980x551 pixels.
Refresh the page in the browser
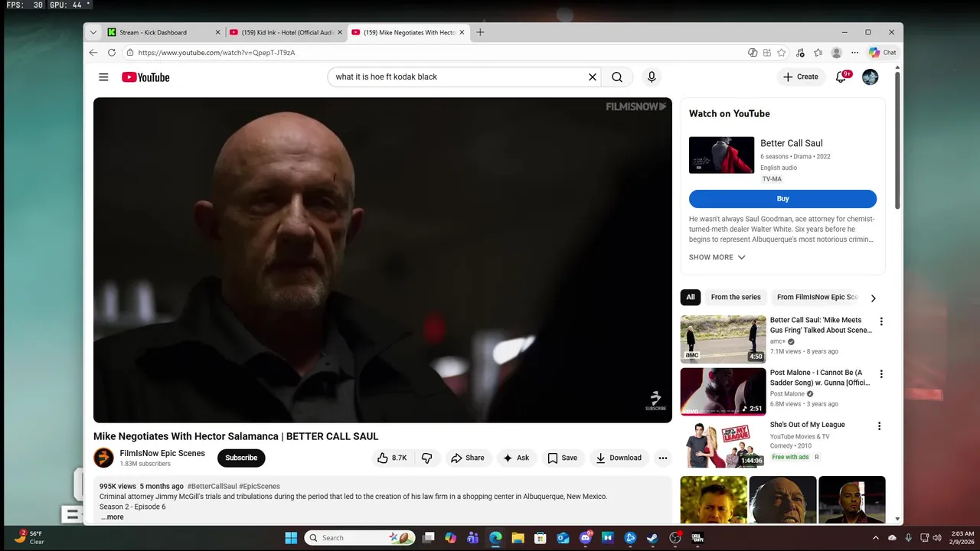112,53
